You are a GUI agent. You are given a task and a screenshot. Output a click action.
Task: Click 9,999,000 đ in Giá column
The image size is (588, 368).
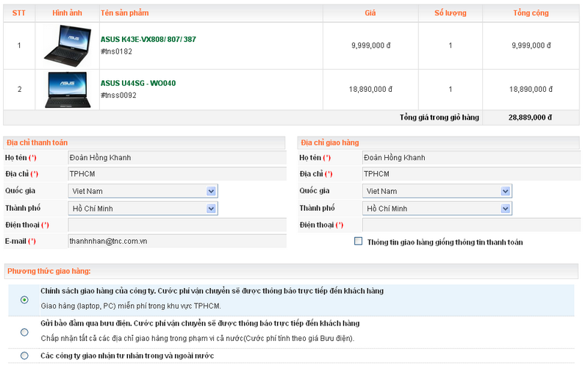coord(371,46)
